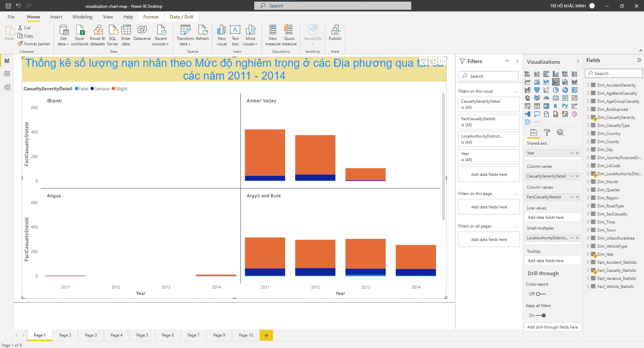Screen dimensions: 644x348
Task: Switch to Data view in left sidebar
Action: coord(7,74)
